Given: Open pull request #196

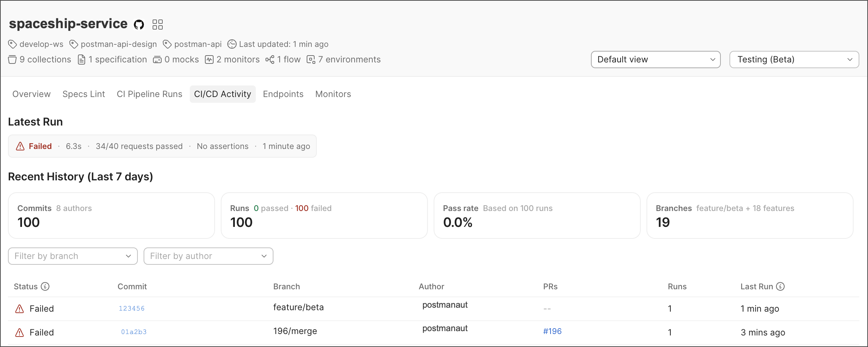Looking at the screenshot, I should (552, 331).
